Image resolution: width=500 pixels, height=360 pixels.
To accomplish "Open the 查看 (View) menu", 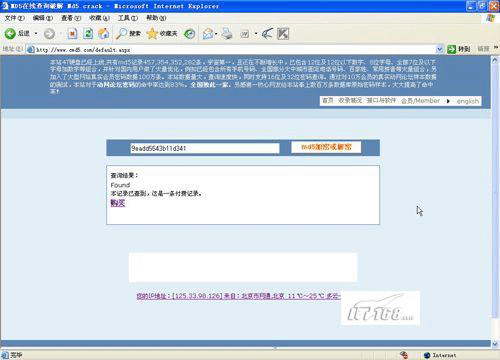I will pos(71,18).
